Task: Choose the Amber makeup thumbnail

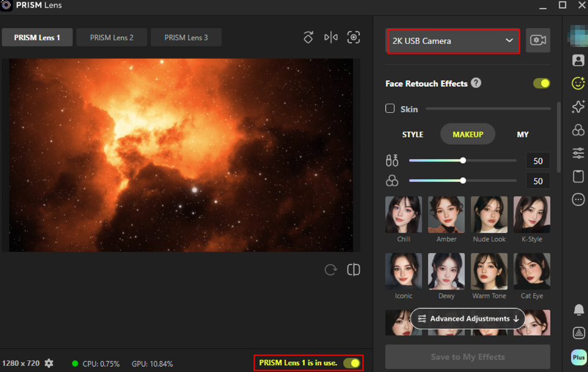Action: tap(446, 215)
